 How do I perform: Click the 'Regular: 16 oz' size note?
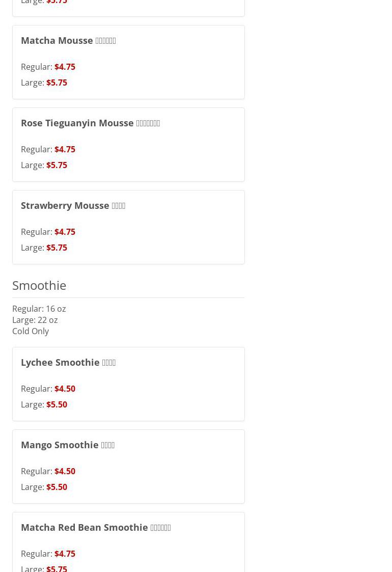click(39, 309)
